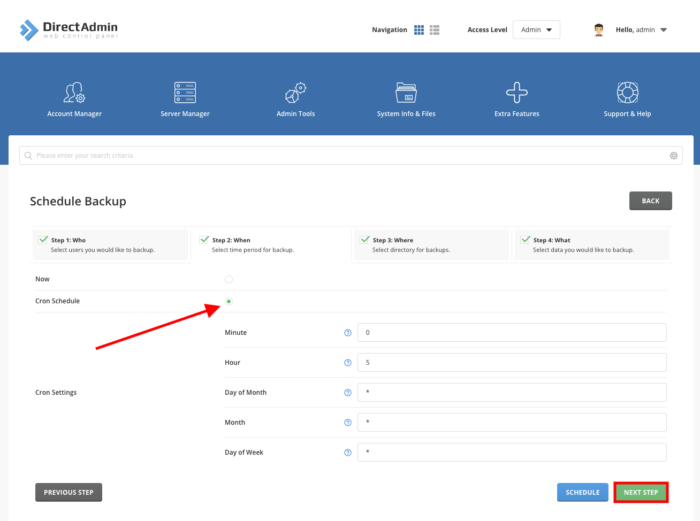Screen dimensions: 700x521
Task: Click the Extra Features plus icon
Action: [x=516, y=93]
